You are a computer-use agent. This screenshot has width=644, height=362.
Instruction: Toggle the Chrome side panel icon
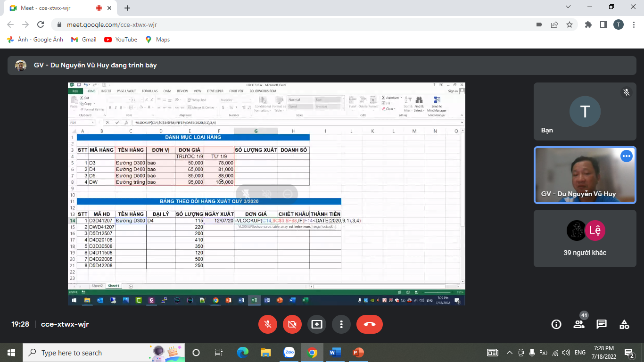[603, 25]
